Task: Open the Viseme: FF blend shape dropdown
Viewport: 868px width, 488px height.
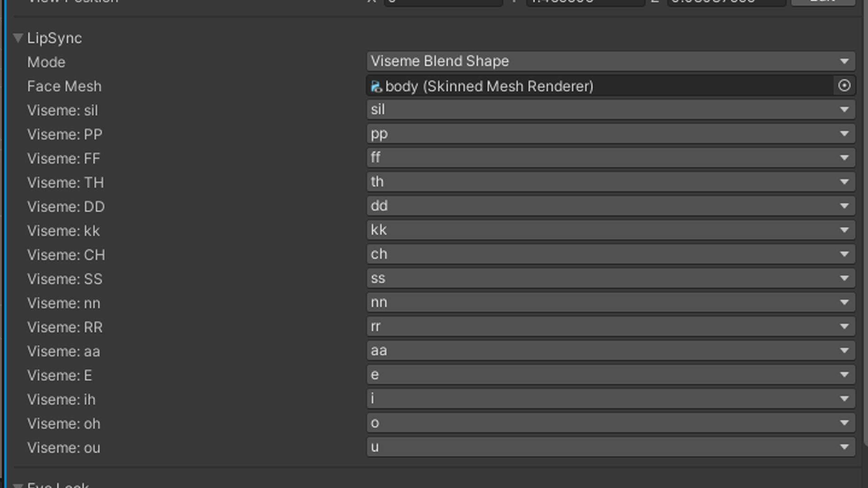Action: (610, 158)
